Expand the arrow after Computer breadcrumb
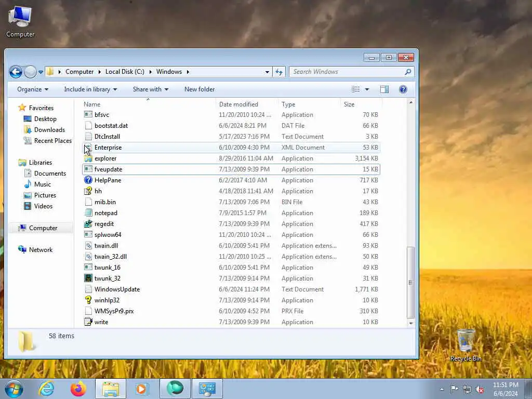 [x=99, y=72]
